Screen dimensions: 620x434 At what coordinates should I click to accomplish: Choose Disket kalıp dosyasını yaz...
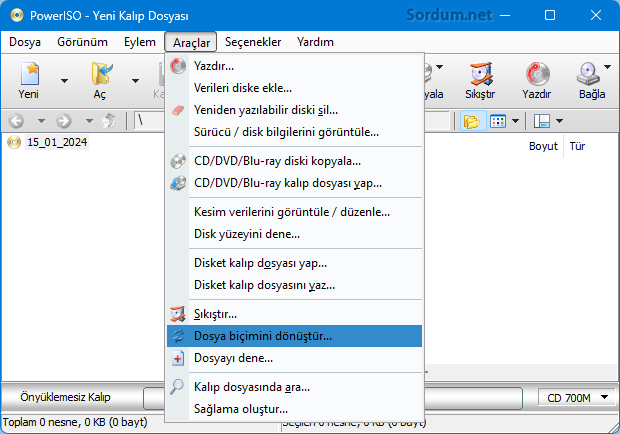click(294, 285)
